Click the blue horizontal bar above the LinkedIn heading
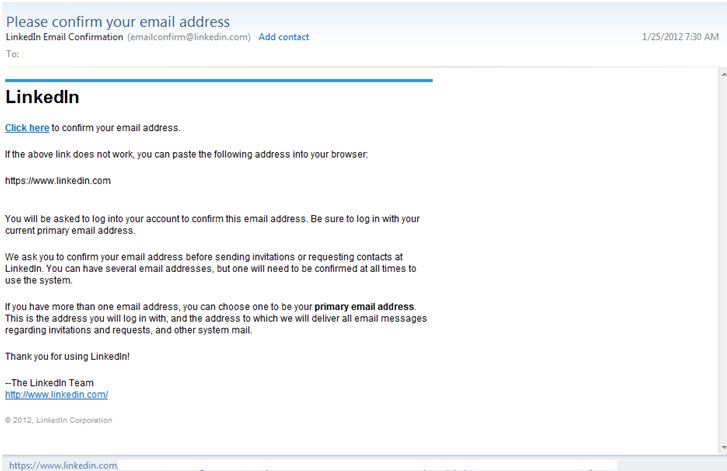The image size is (727, 471). 218,80
